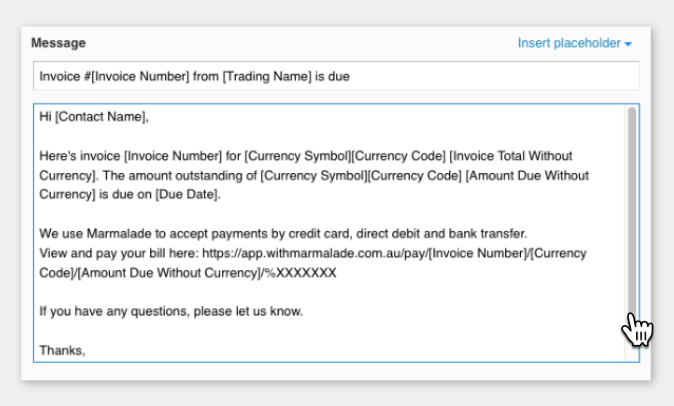Click the small arrow beside Insert placeholder
The image size is (674, 406).
tap(628, 44)
